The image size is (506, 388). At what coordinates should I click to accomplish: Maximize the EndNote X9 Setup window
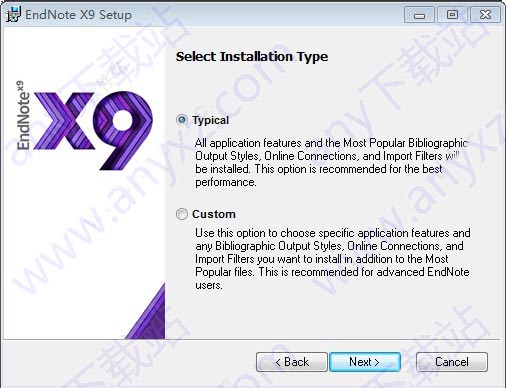452,15
